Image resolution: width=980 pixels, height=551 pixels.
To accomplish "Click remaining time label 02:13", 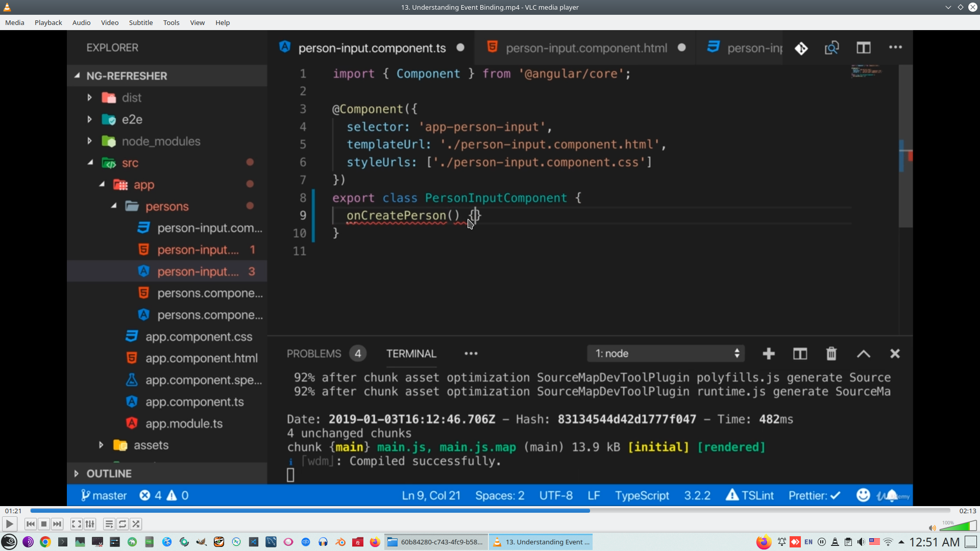I will coord(967,511).
